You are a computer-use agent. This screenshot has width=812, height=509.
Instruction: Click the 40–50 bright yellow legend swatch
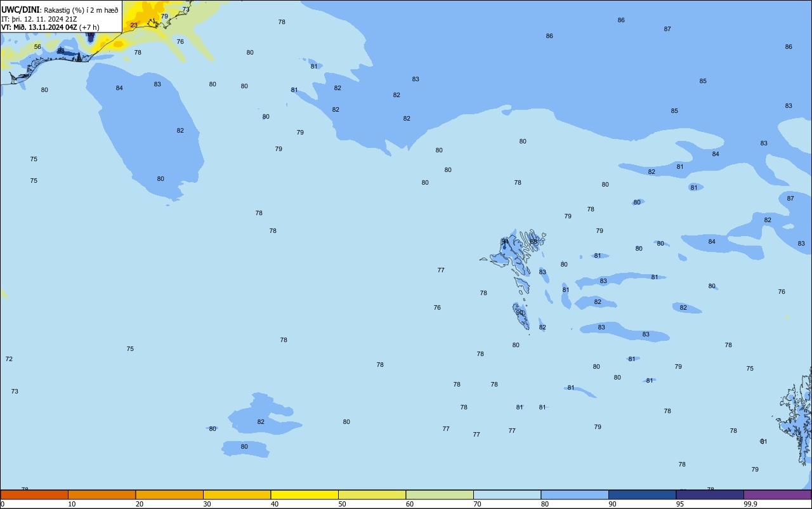point(304,494)
